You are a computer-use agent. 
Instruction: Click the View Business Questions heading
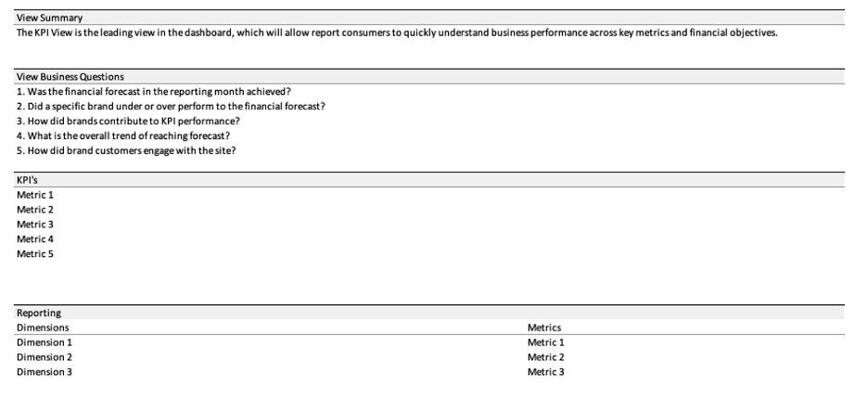click(70, 76)
